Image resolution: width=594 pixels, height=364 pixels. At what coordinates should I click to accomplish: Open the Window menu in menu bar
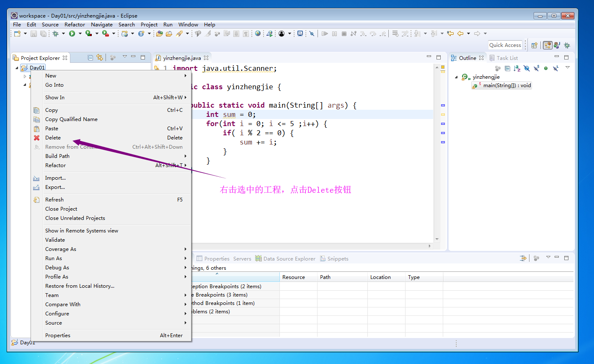coord(188,25)
